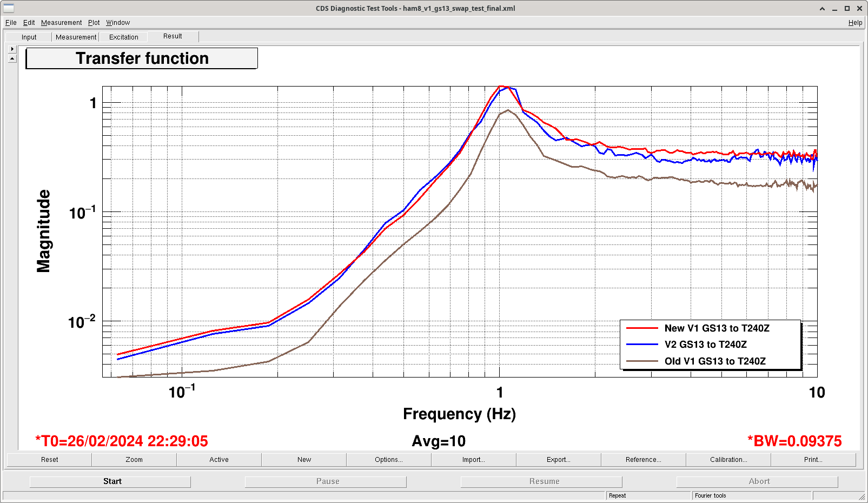Viewport: 868px width, 503px height.
Task: Minimize the Diagnostic Test Tools window
Action: click(x=835, y=9)
